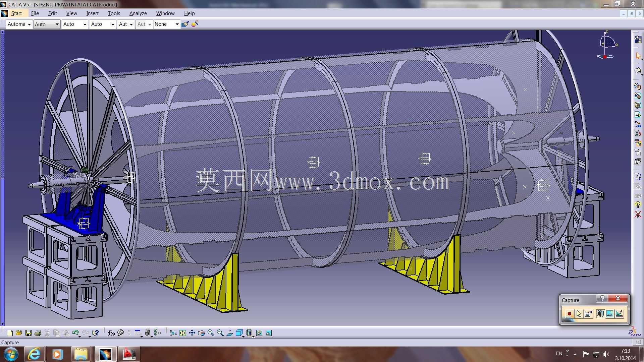Click the What's This help cursor icon

coord(96,333)
